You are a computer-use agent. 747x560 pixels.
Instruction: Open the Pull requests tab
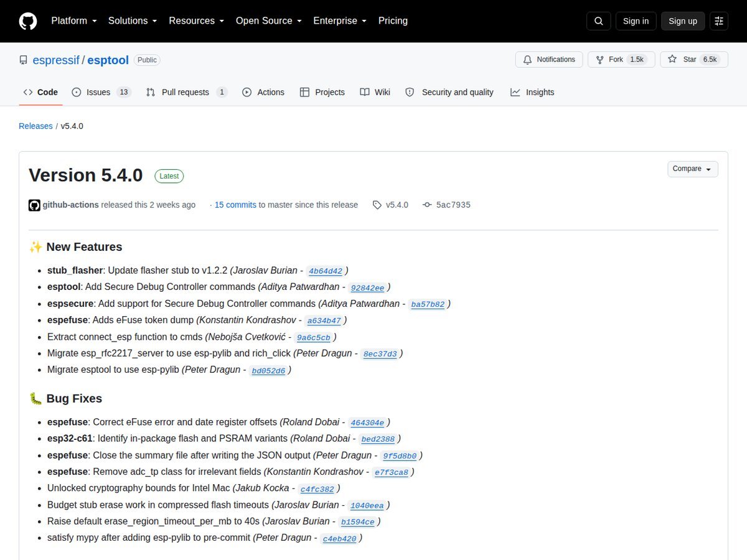[x=187, y=92]
